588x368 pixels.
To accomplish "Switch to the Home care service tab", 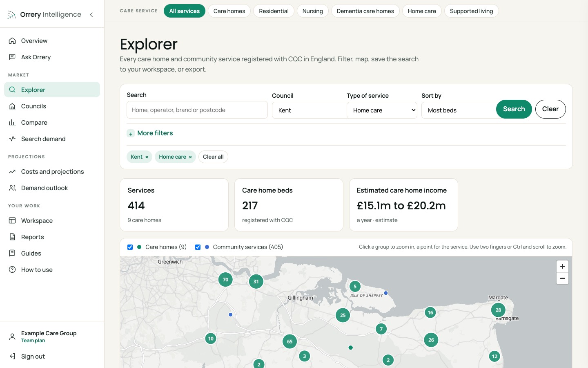I will [x=422, y=11].
